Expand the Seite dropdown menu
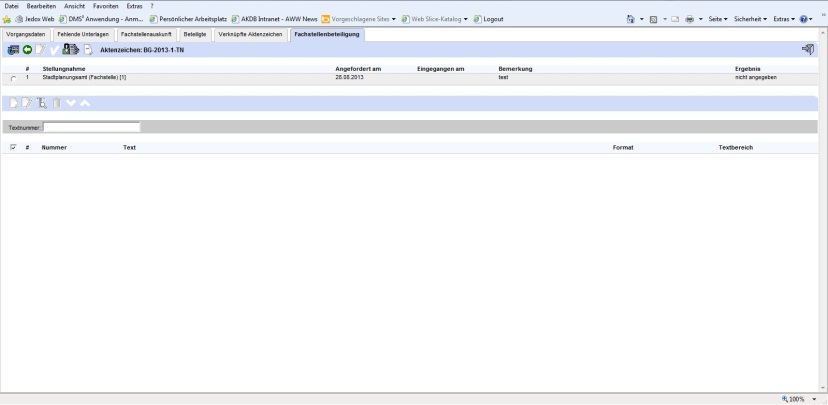 (x=717, y=19)
